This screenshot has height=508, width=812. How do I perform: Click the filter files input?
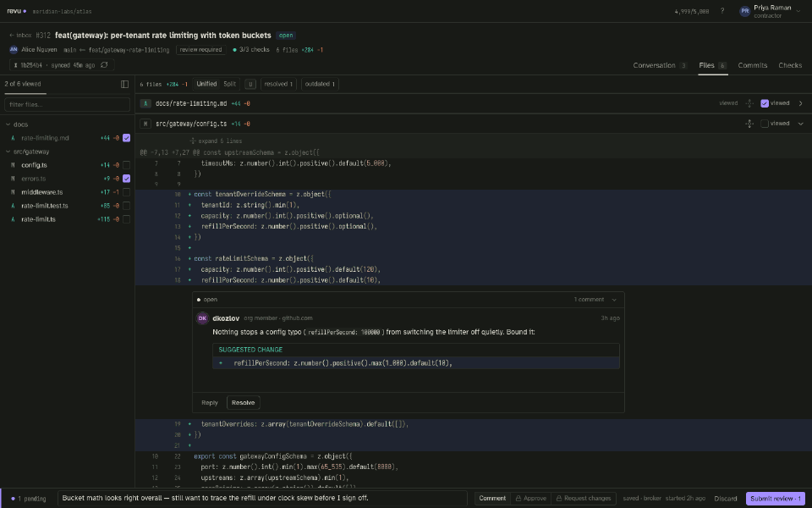pos(68,104)
